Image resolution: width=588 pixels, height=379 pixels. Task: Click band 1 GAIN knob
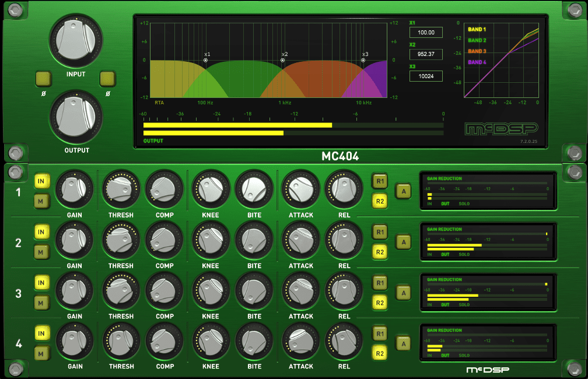click(x=74, y=189)
